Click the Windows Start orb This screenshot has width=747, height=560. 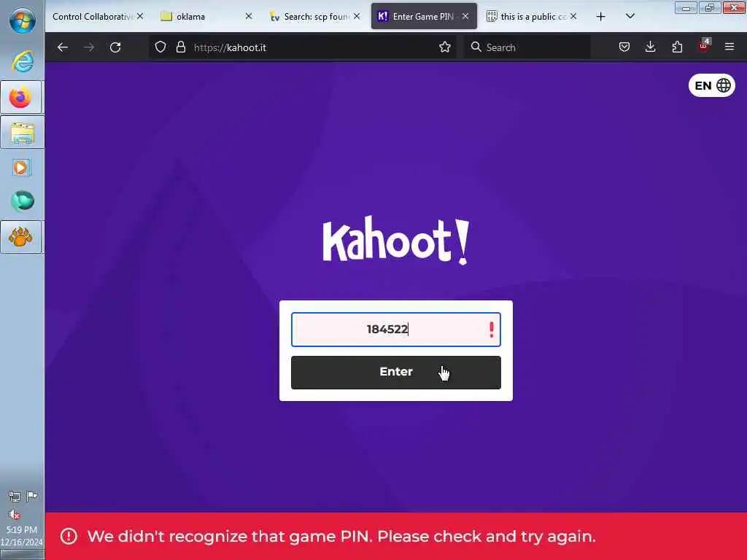[23, 21]
